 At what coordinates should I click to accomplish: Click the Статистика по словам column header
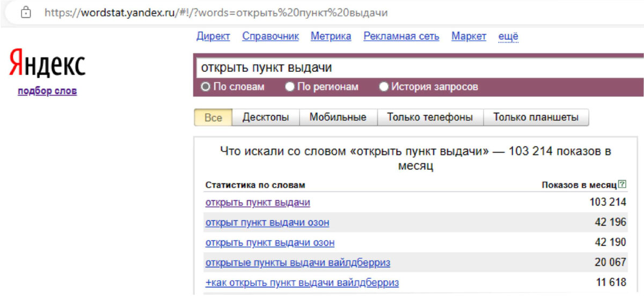255,185
